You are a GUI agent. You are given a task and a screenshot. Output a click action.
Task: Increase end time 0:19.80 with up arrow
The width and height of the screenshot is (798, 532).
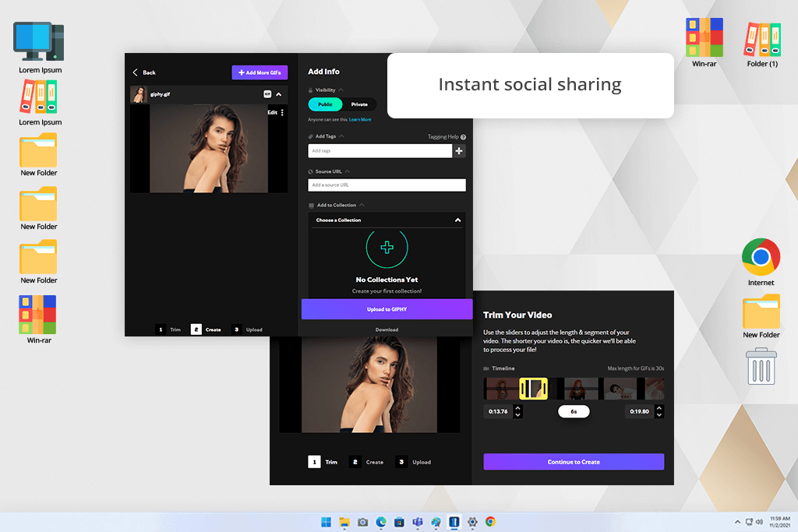(659, 408)
